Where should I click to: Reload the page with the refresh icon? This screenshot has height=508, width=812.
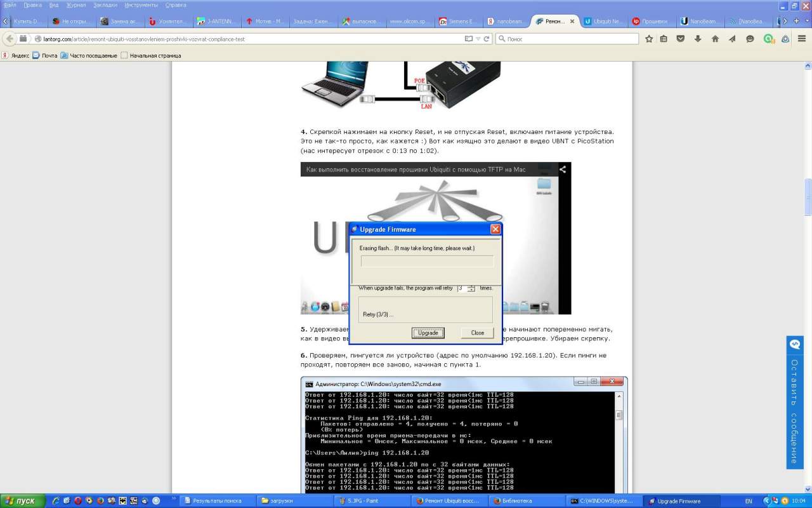coord(487,39)
